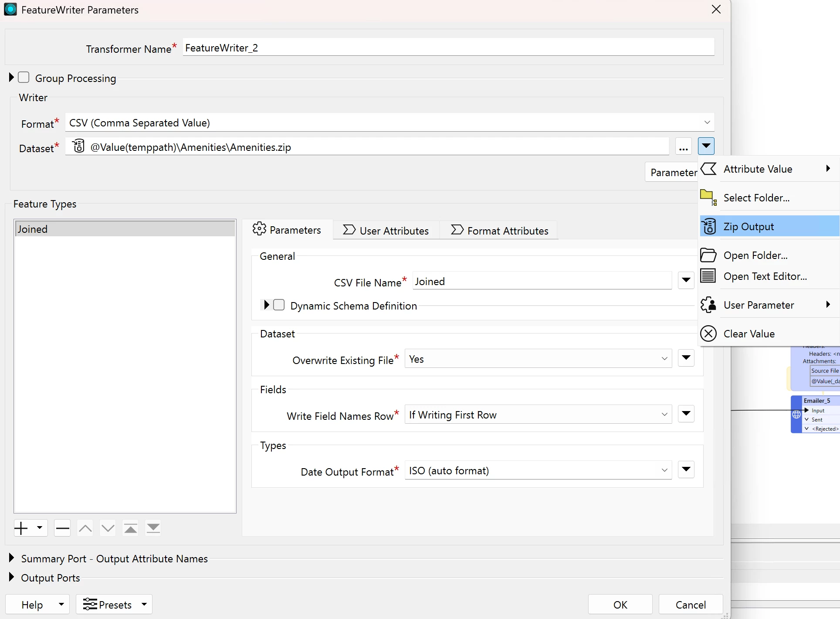Click the Dataset path input field

pyautogui.click(x=367, y=146)
